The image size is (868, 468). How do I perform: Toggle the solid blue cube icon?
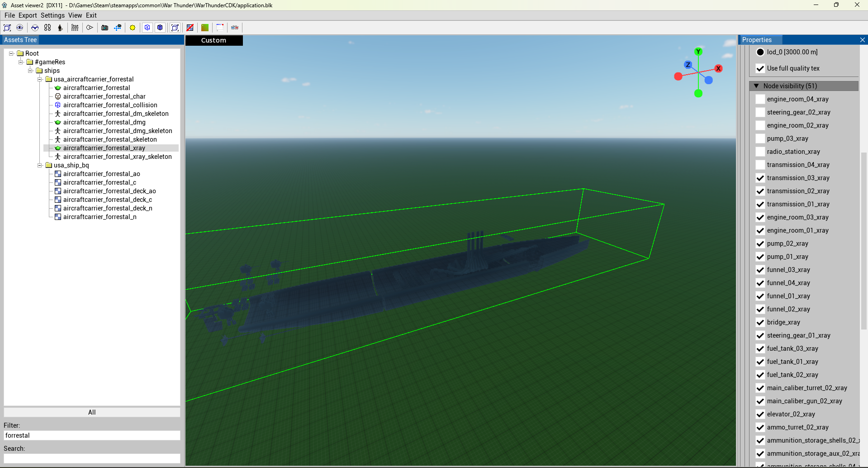click(160, 28)
